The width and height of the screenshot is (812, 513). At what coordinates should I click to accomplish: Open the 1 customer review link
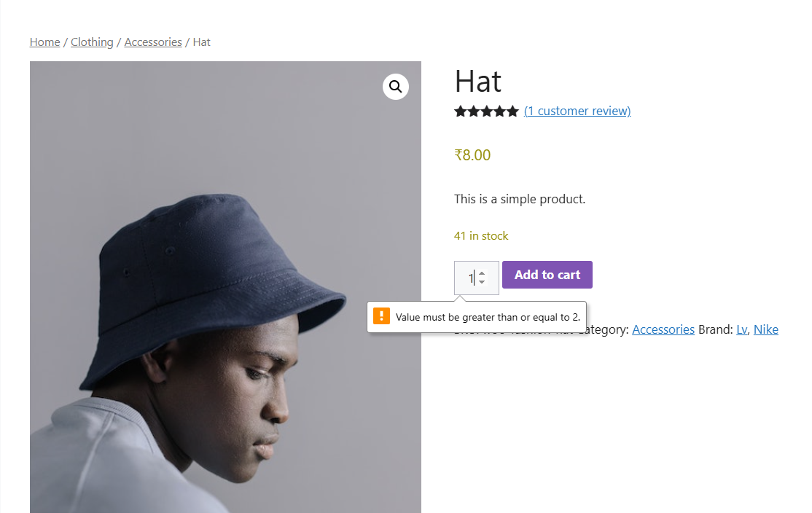577,111
